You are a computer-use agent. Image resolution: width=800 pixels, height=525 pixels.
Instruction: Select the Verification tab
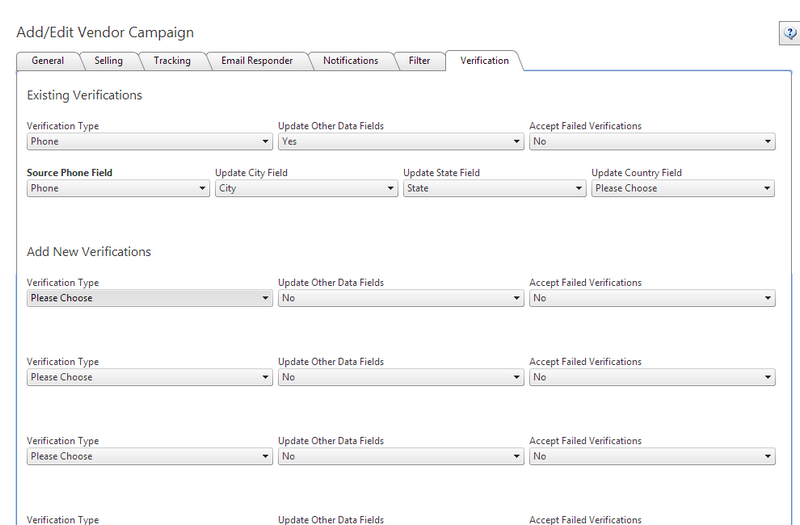click(484, 61)
